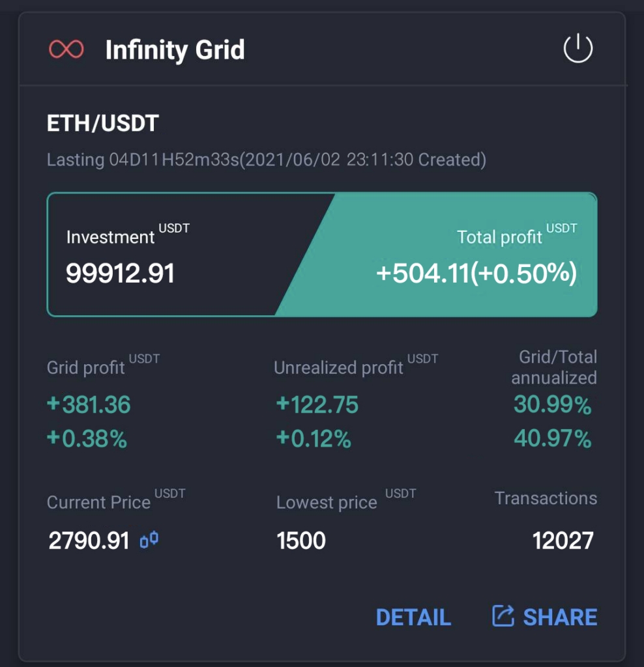Open candlestick chart icon beside current price
Viewport: 644px width, 667px height.
point(149,540)
